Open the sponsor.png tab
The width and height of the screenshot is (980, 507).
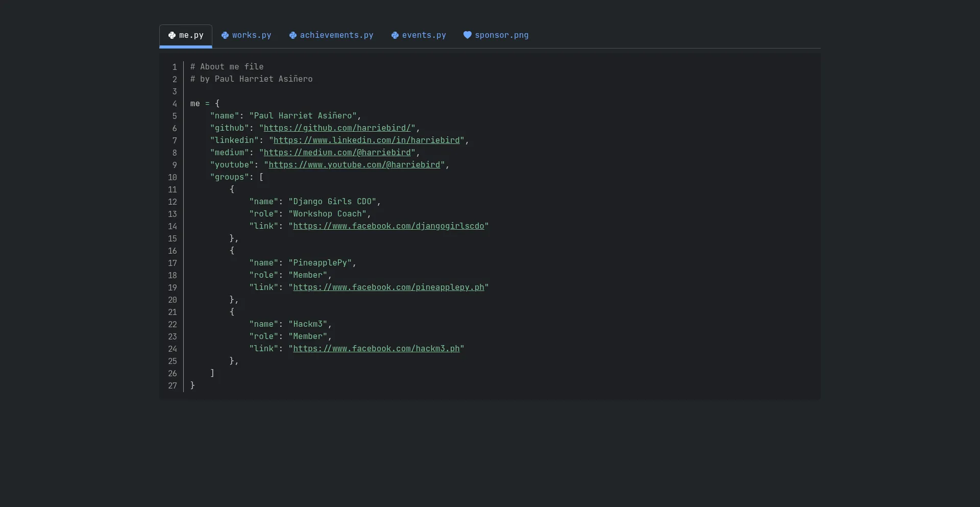click(496, 35)
